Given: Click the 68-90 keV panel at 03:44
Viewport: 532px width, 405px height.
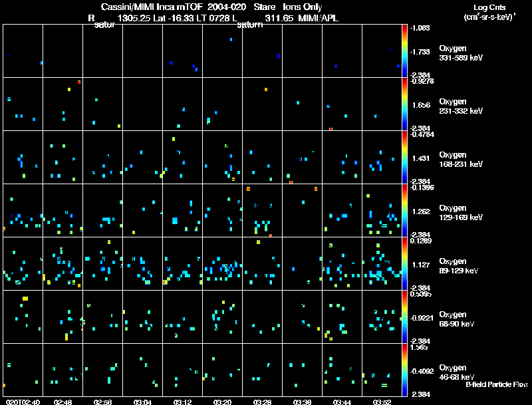Looking at the screenshot, I should 342,317.
